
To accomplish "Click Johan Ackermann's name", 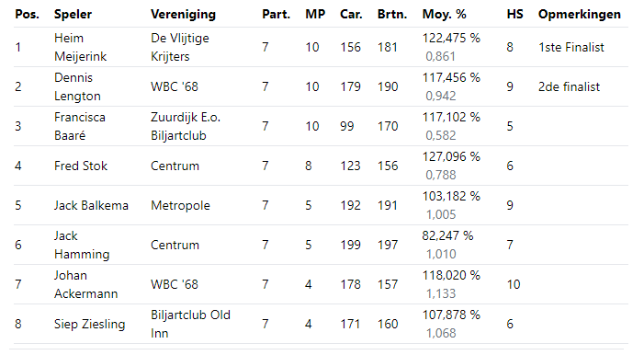I will coord(85,284).
